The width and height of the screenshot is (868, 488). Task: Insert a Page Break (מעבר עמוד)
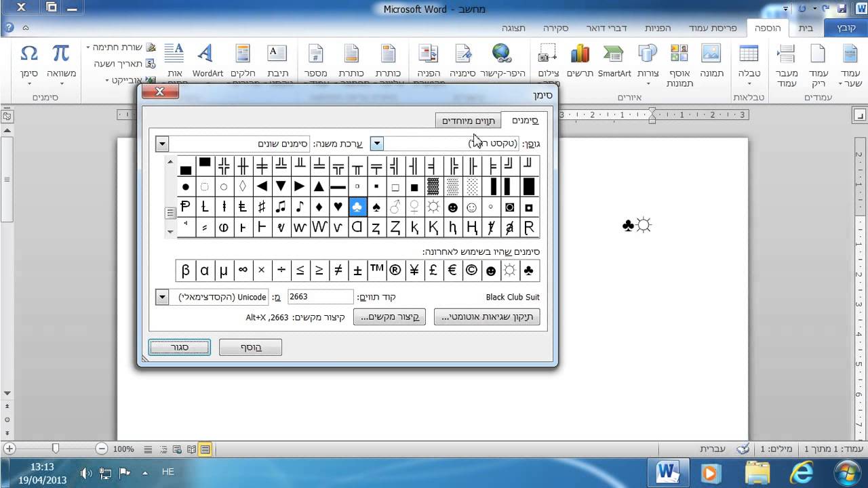786,66
